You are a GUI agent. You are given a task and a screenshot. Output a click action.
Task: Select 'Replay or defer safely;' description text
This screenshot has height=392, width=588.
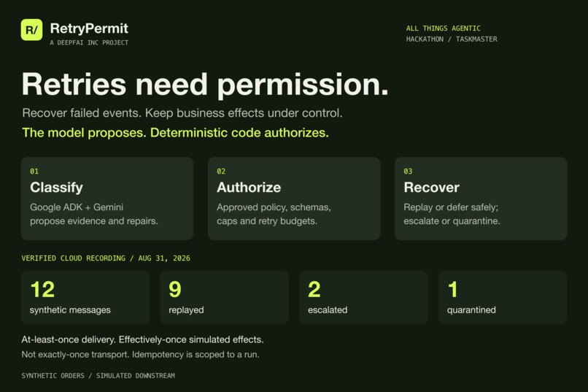coord(451,207)
